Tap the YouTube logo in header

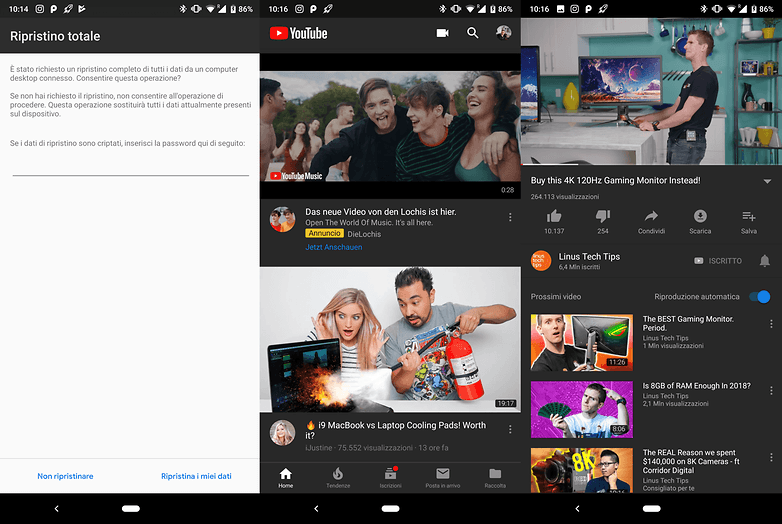[298, 33]
